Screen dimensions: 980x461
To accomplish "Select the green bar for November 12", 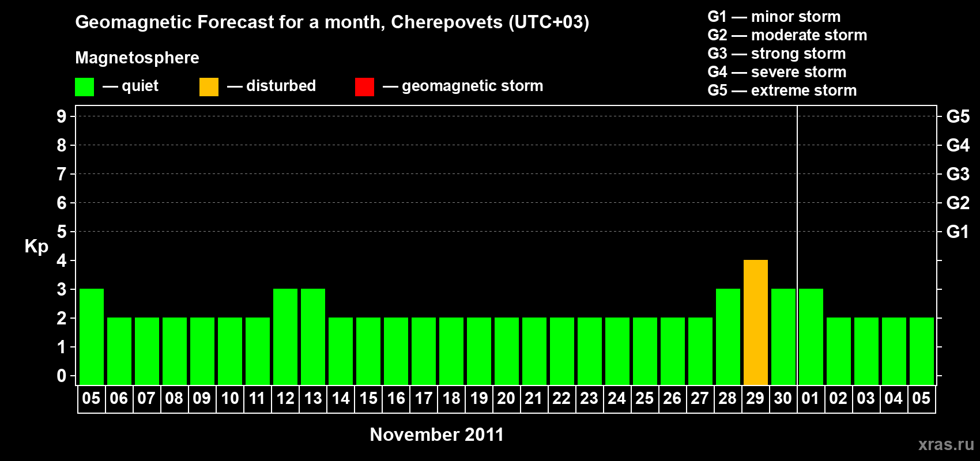I will pyautogui.click(x=285, y=337).
